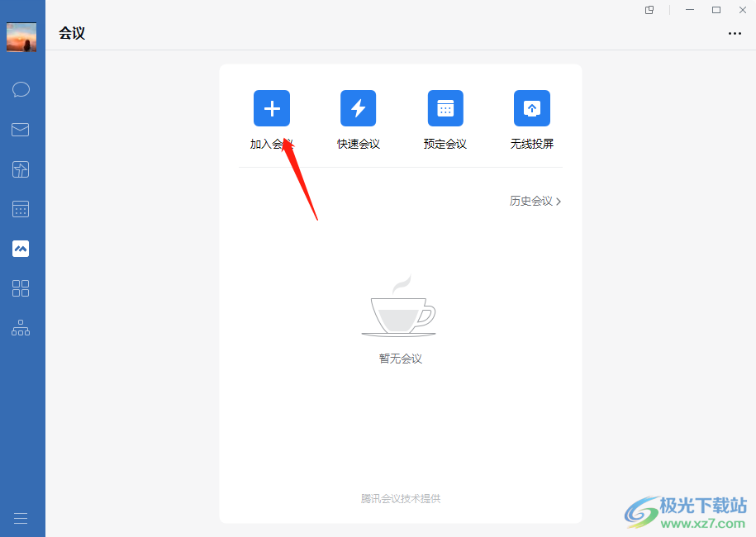The height and width of the screenshot is (537, 756).
Task: Open the calendar sidebar icon
Action: pos(21,208)
